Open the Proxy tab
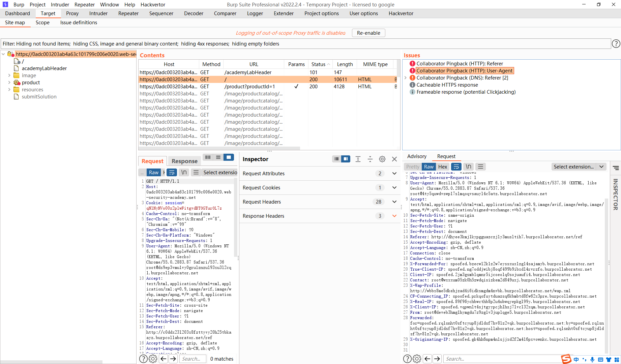Screen dimensions: 621x364 pyautogui.click(x=72, y=13)
